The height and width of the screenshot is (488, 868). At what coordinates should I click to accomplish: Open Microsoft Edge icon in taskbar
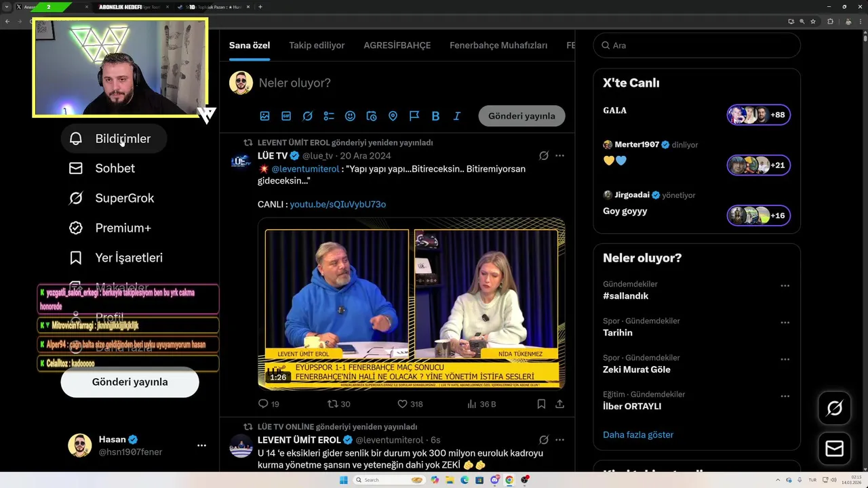point(465,480)
